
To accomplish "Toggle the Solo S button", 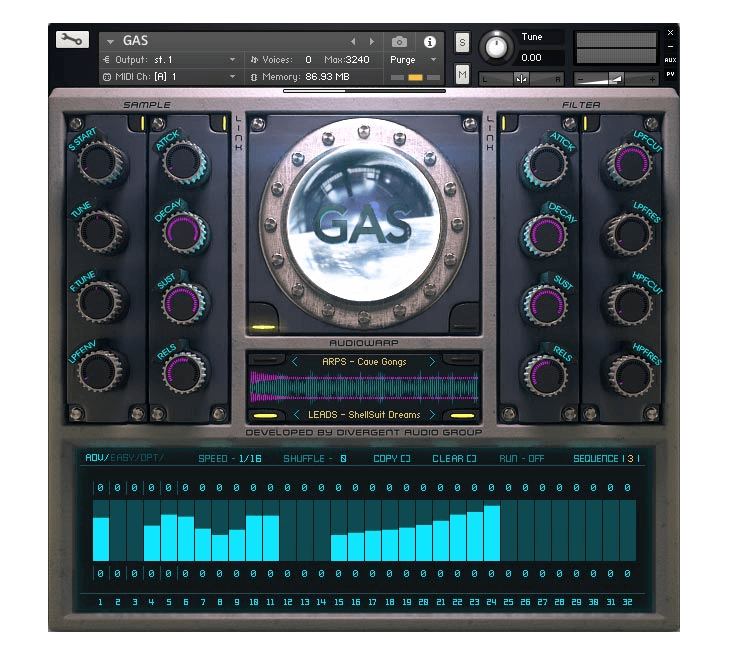I will [462, 43].
